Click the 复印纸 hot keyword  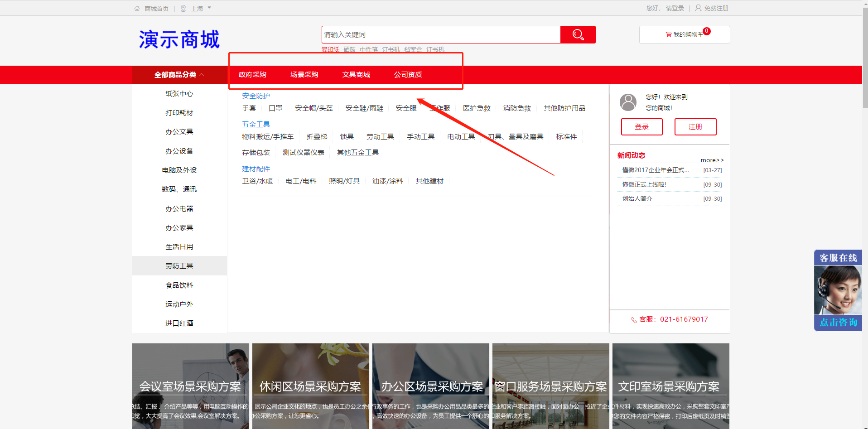point(330,49)
